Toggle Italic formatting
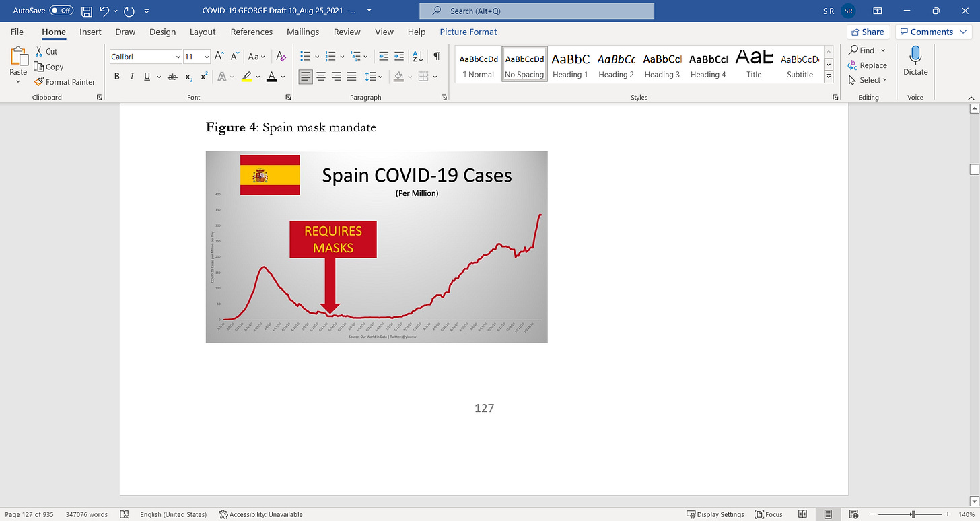 (x=132, y=77)
